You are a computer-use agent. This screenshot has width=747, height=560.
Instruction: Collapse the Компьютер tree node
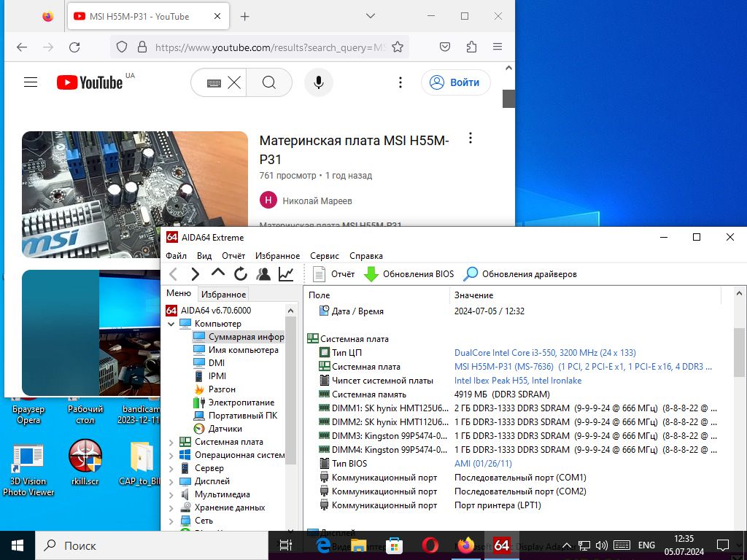[171, 324]
